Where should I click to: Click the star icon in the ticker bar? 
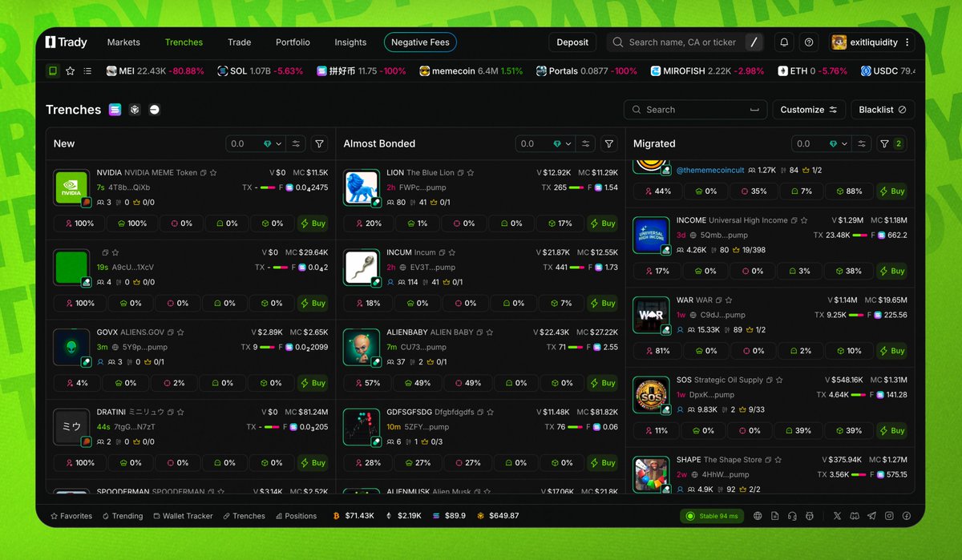71,71
